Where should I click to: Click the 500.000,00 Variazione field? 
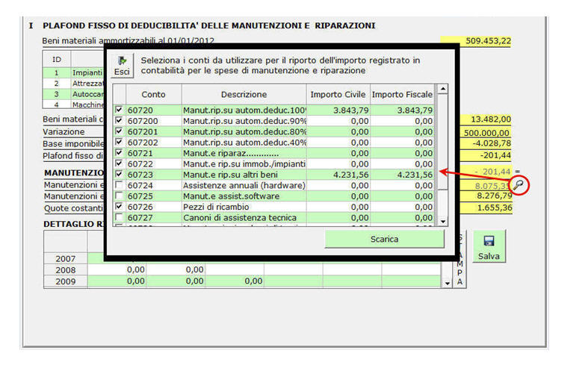coord(486,133)
